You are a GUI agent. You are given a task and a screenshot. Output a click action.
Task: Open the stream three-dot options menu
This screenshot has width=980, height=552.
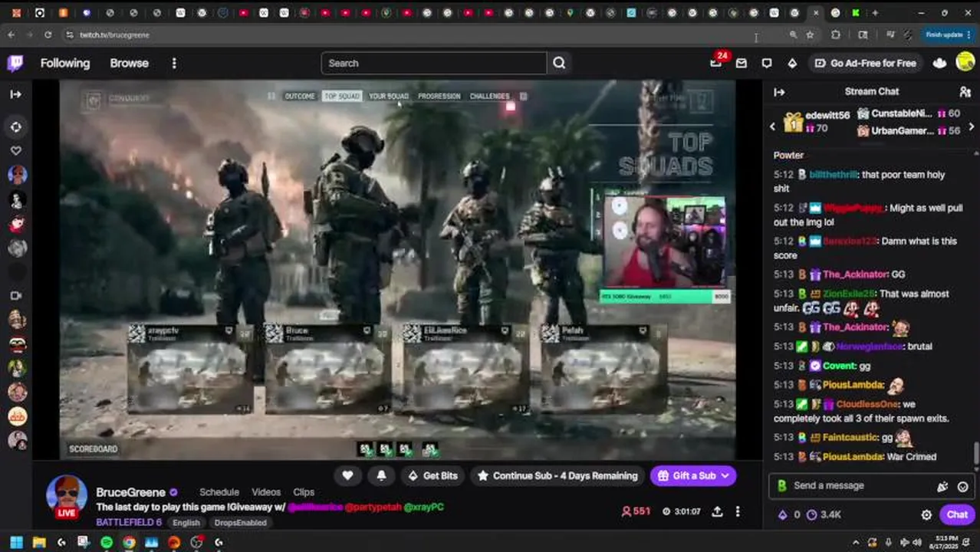coord(738,511)
